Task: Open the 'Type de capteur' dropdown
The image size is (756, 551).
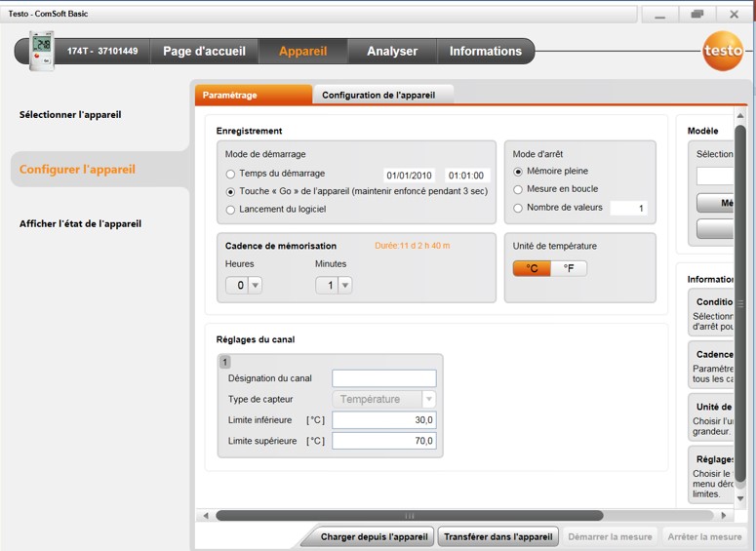Action: [x=428, y=399]
